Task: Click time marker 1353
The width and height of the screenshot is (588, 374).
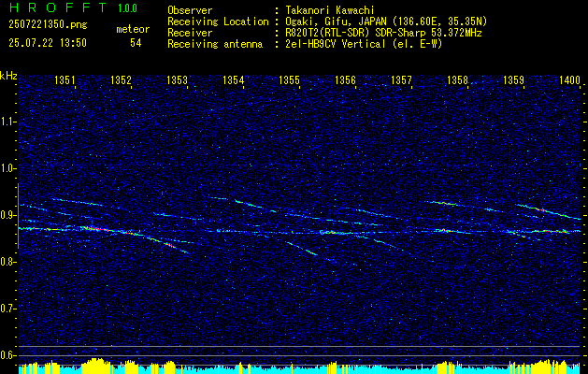Action: click(x=177, y=79)
